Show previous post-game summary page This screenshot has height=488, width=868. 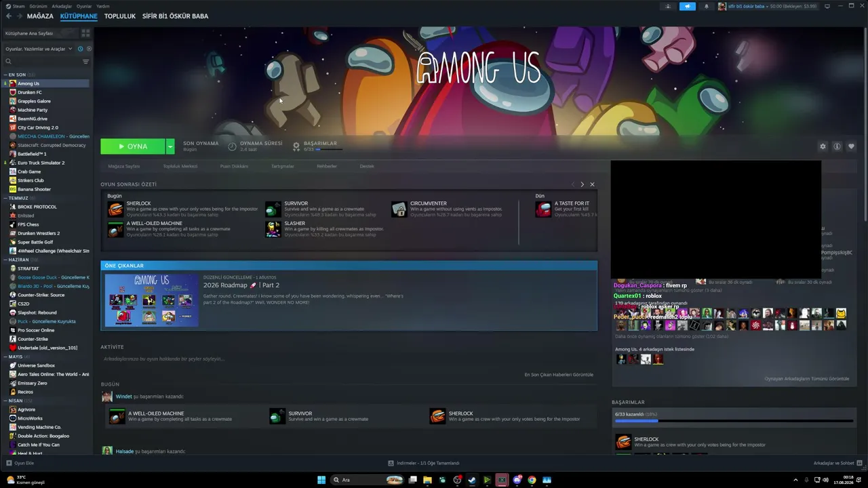click(573, 184)
